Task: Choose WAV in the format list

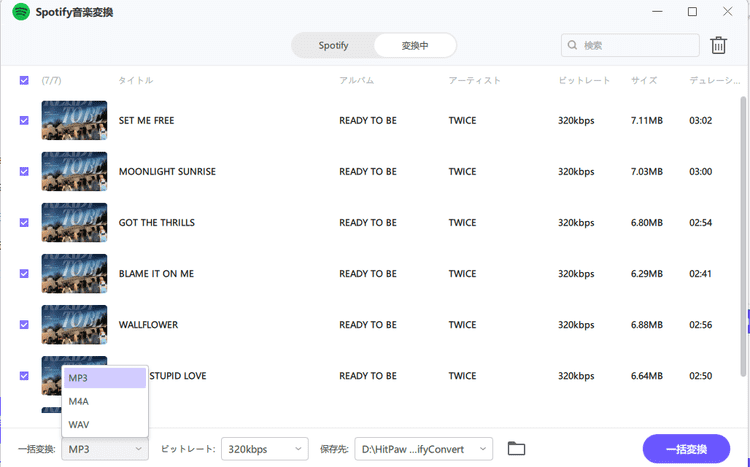Action: (x=105, y=424)
